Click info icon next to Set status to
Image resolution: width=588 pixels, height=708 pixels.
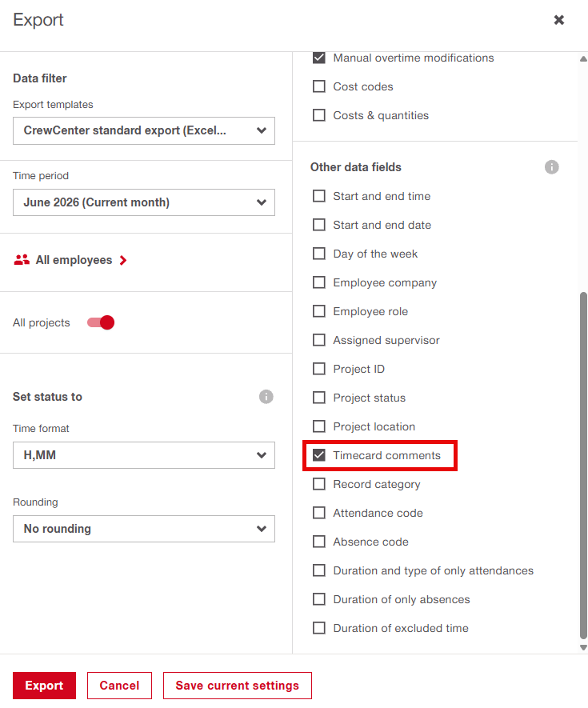tap(266, 397)
